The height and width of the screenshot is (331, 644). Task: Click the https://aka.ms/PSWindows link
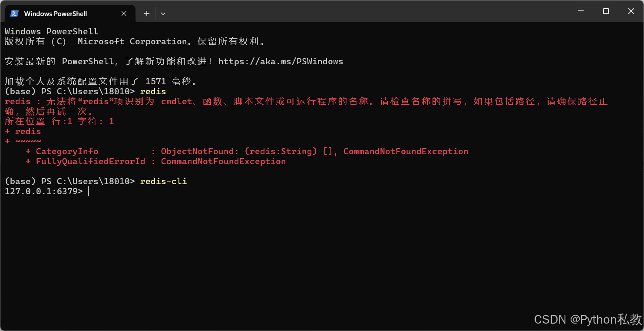click(281, 61)
